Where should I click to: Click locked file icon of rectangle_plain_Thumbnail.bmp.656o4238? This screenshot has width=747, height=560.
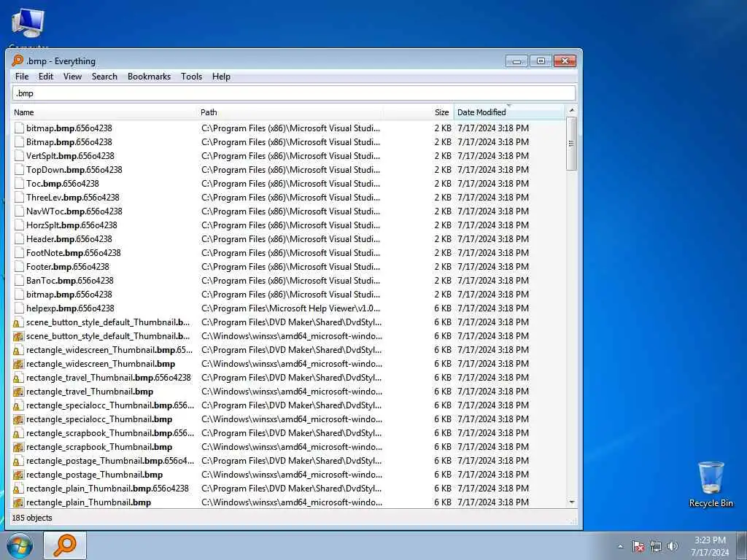coord(18,489)
